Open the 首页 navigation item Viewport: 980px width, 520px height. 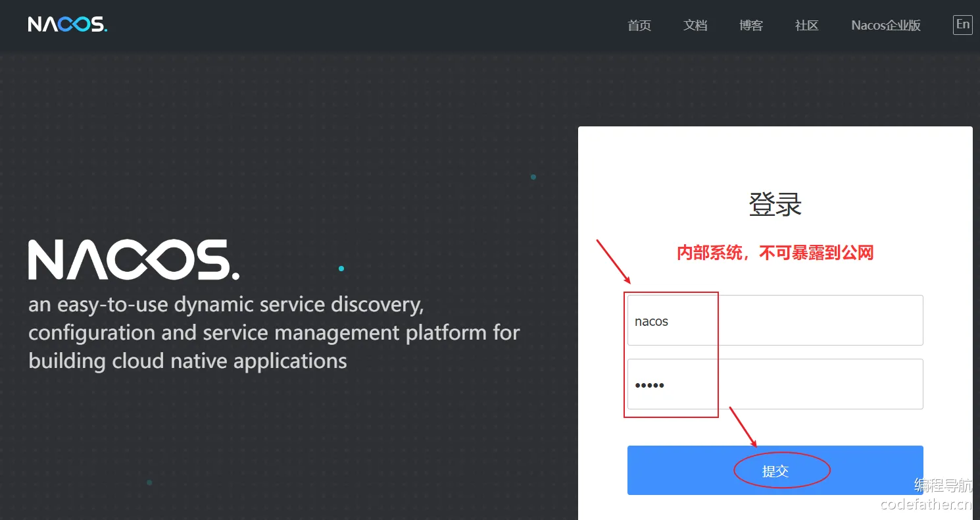pyautogui.click(x=639, y=26)
